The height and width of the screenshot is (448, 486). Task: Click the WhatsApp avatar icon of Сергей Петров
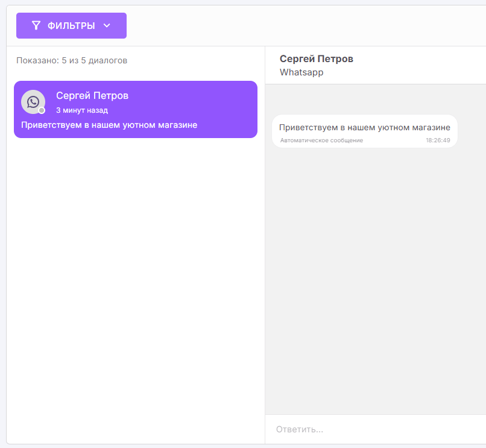pyautogui.click(x=33, y=101)
